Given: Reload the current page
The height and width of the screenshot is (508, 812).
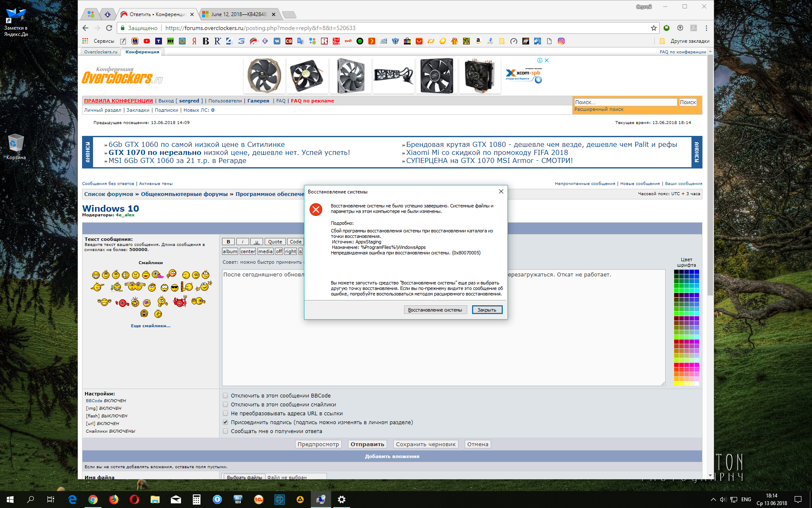Looking at the screenshot, I should [x=109, y=28].
